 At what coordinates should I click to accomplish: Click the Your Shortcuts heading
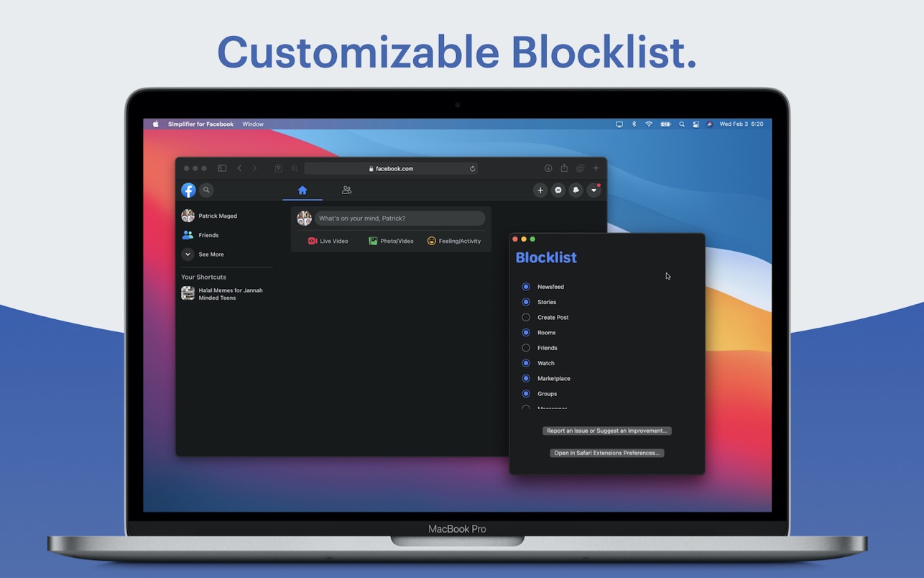(203, 277)
